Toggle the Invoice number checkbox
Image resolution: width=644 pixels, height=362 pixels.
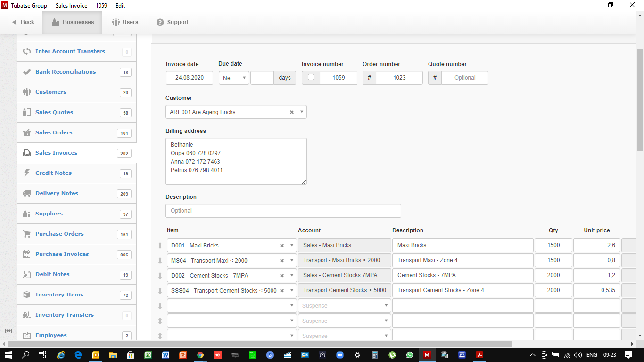click(x=311, y=77)
